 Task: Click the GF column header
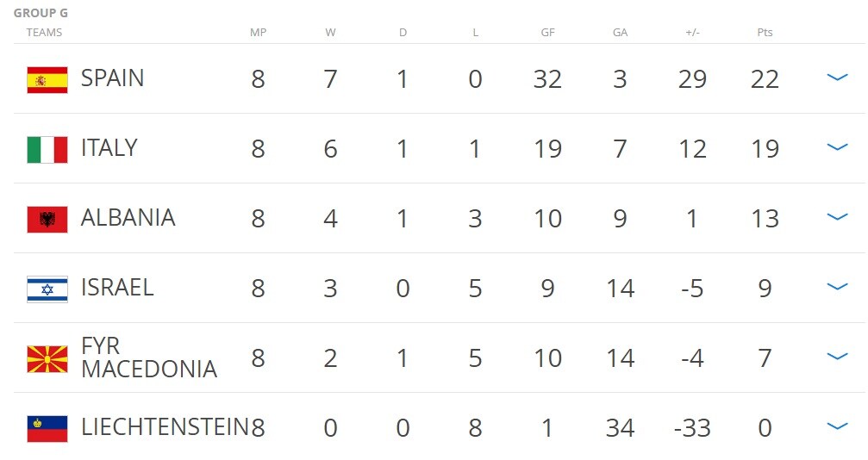(547, 33)
